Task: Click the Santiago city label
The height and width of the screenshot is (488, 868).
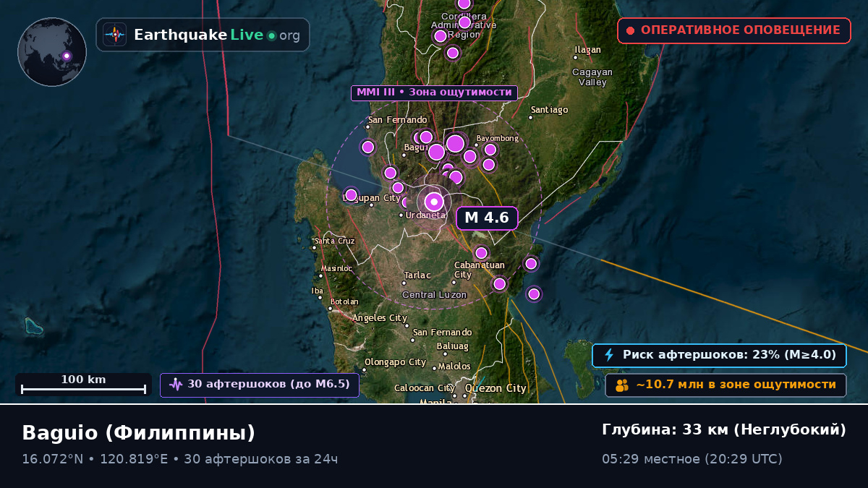Action: (549, 110)
